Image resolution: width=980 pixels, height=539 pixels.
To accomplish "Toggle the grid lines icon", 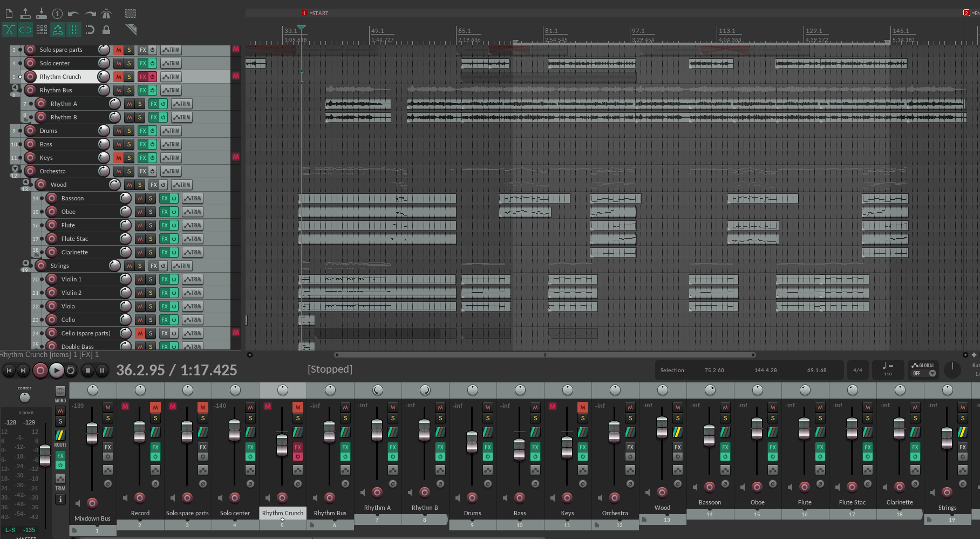I will pos(74,30).
